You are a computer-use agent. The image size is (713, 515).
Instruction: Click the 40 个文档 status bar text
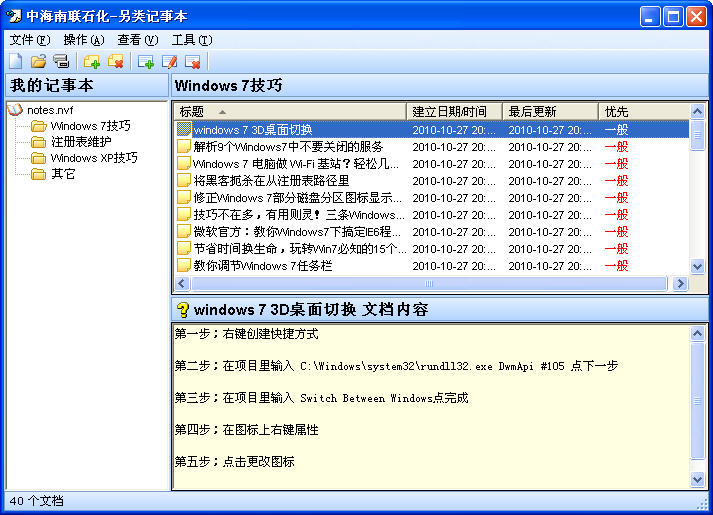coord(36,501)
